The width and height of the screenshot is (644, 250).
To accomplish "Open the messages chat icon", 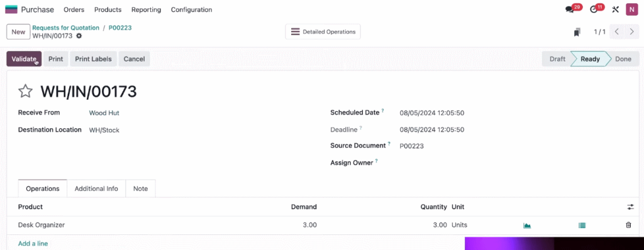I will point(569,9).
